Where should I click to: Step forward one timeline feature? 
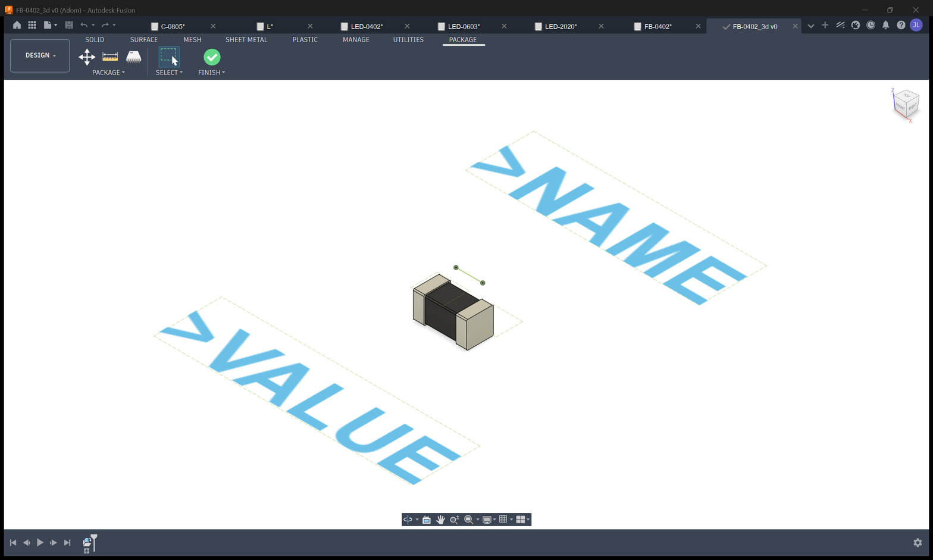click(54, 543)
